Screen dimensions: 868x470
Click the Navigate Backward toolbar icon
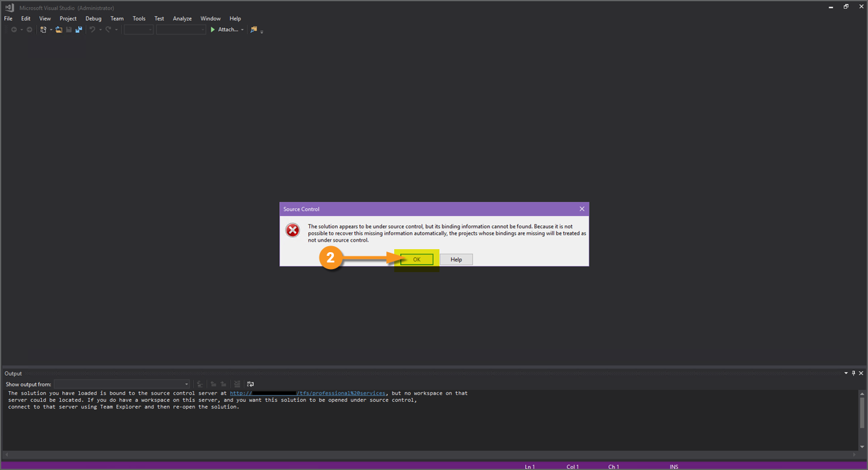click(14, 30)
